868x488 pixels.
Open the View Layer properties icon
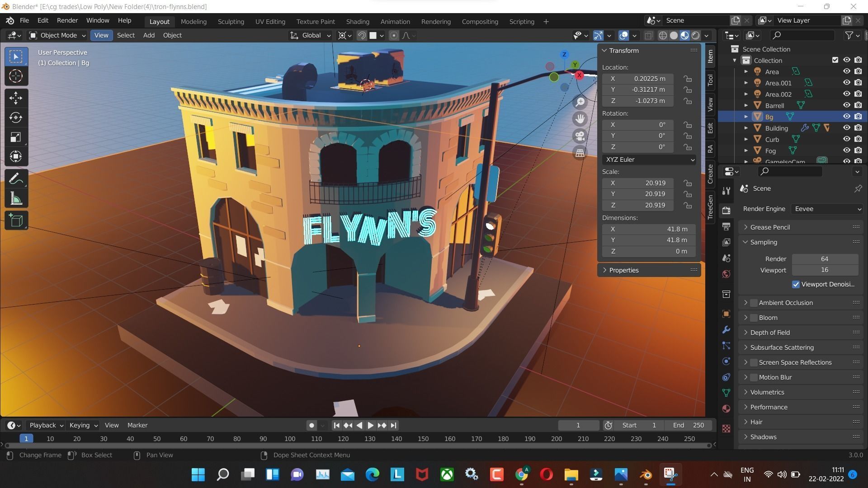(726, 242)
